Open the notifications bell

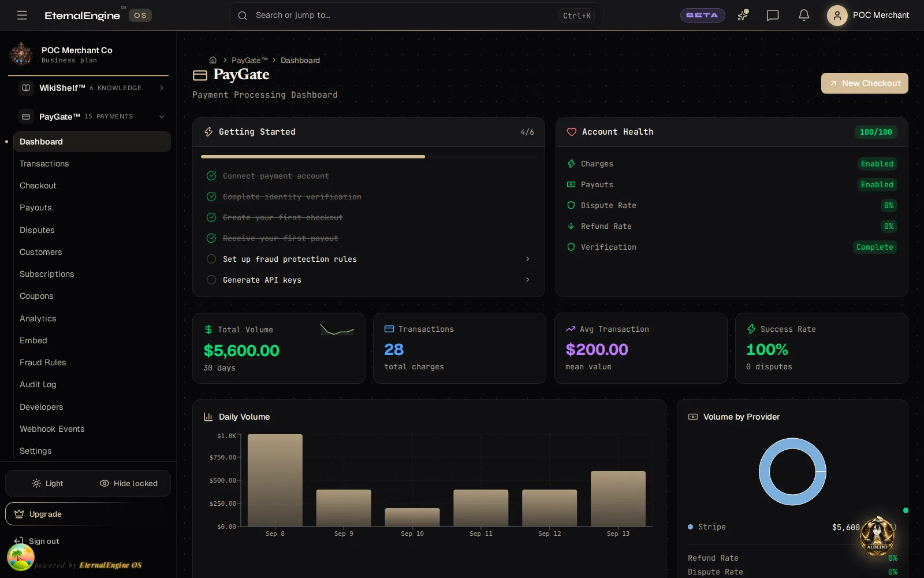(x=804, y=15)
